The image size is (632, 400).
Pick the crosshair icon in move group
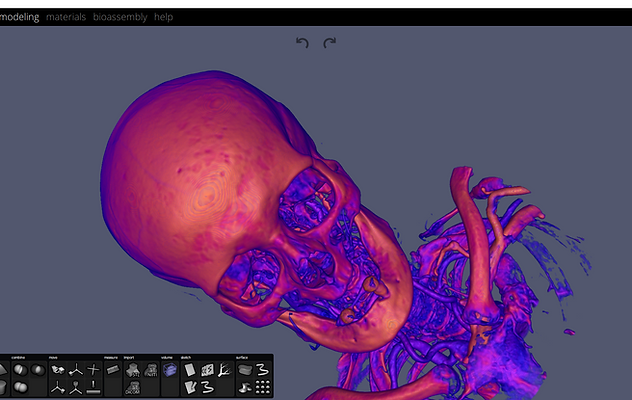(93, 369)
